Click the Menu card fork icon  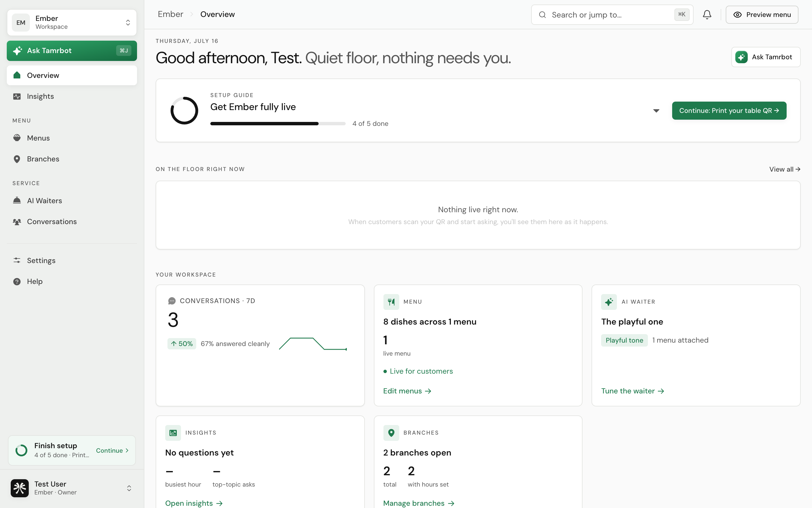(391, 302)
